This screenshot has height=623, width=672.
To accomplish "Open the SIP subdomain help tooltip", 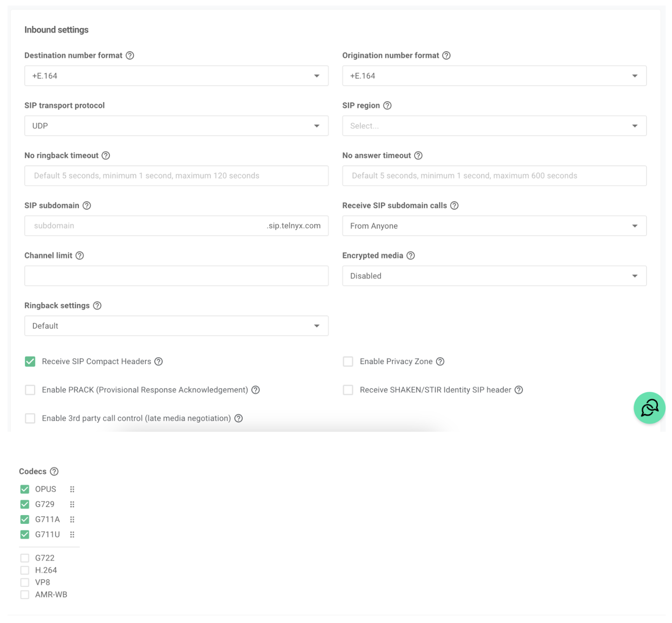I will 87,206.
